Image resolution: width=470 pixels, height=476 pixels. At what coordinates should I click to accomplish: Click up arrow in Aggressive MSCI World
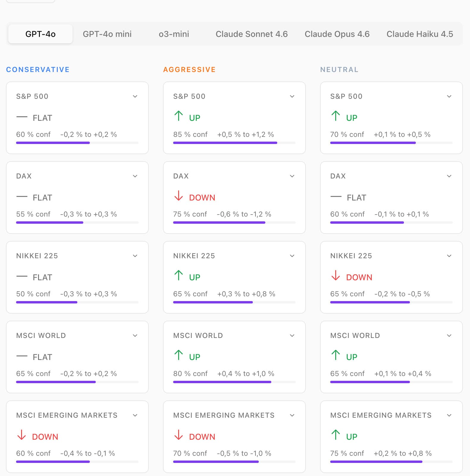click(178, 355)
